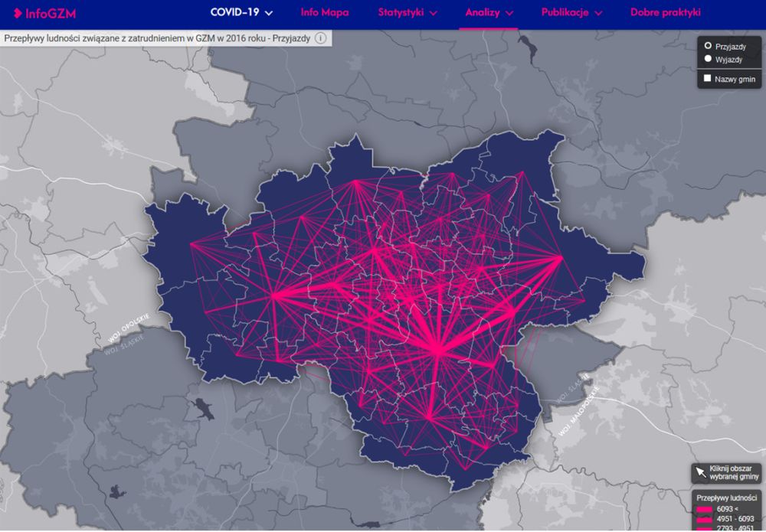Click the chevron next to COVID-19
The height and width of the screenshot is (532, 766).
269,13
